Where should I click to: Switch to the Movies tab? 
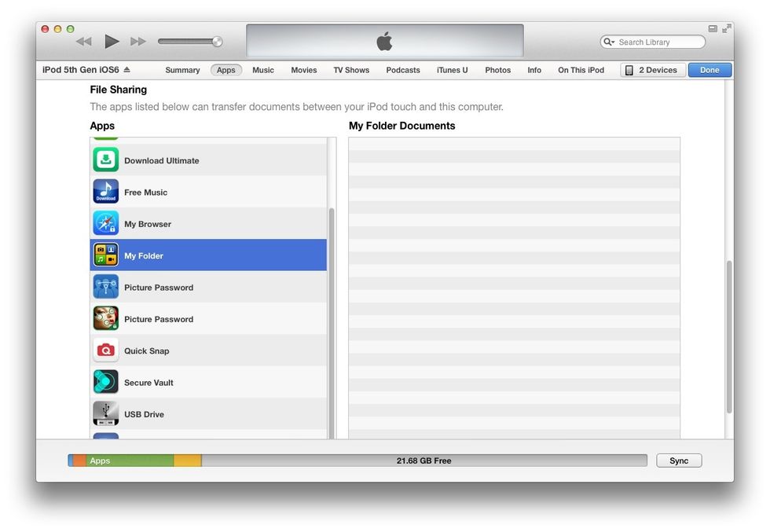coord(303,70)
